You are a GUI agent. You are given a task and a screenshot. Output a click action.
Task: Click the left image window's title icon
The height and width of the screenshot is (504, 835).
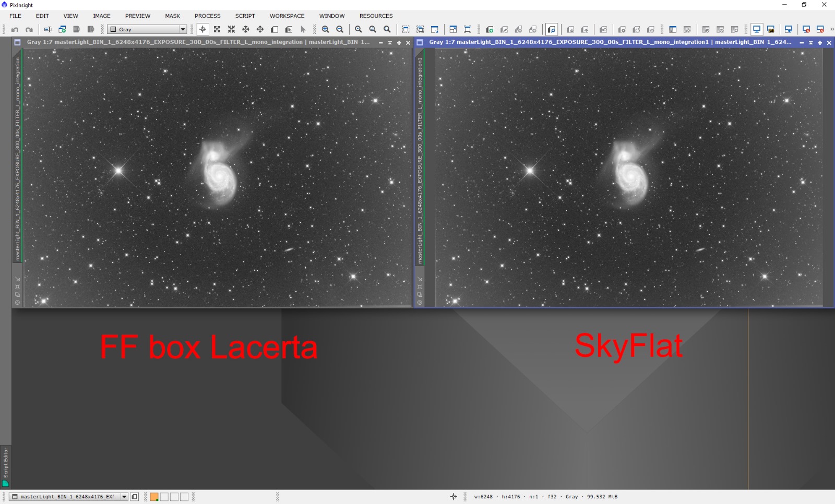click(17, 42)
